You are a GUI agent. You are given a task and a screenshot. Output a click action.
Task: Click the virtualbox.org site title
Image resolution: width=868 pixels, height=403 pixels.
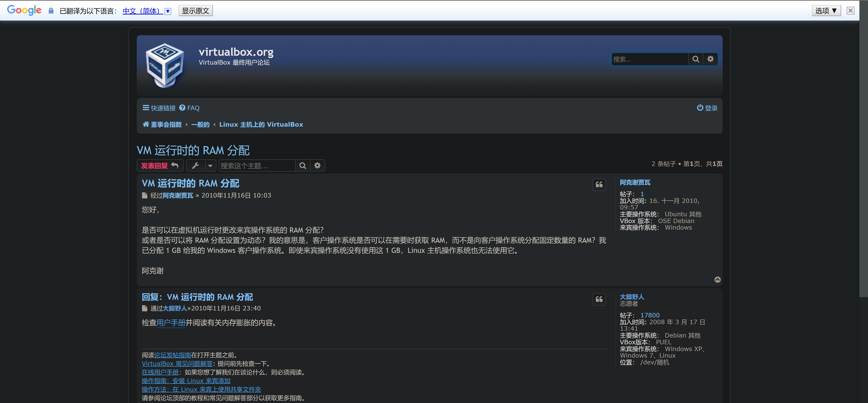[236, 52]
